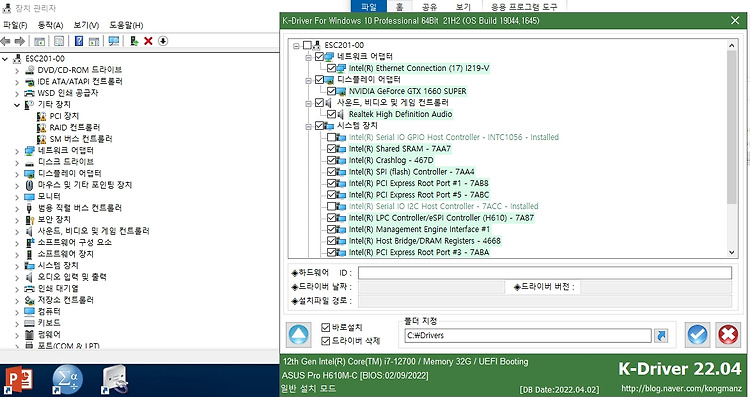Click the blue up-arrow button in K-Driver

pos(299,335)
